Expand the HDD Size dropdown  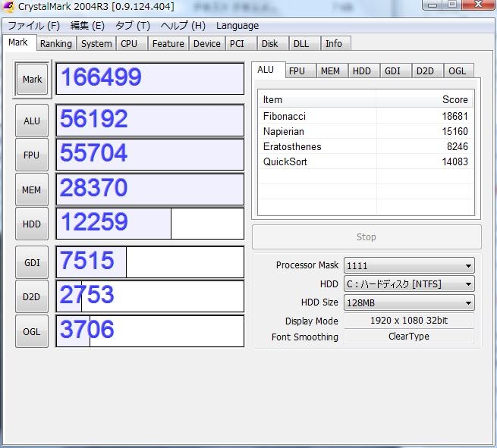[409, 302]
